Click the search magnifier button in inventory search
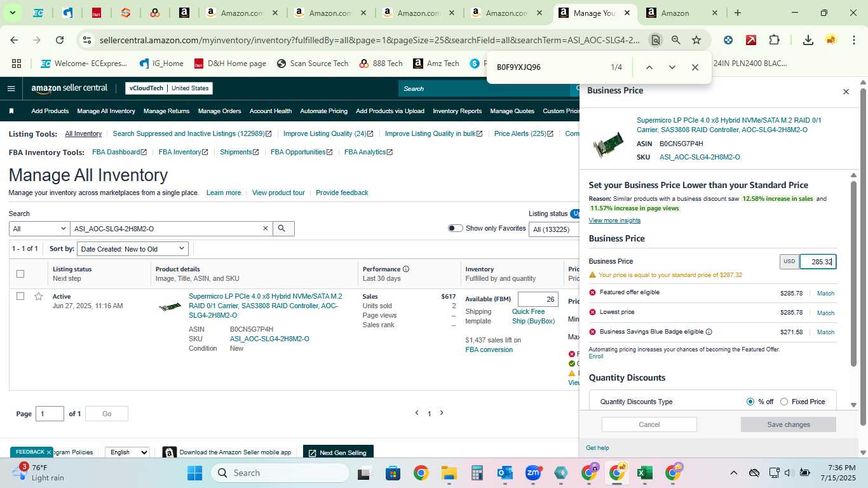This screenshot has height=488, width=868. click(283, 229)
